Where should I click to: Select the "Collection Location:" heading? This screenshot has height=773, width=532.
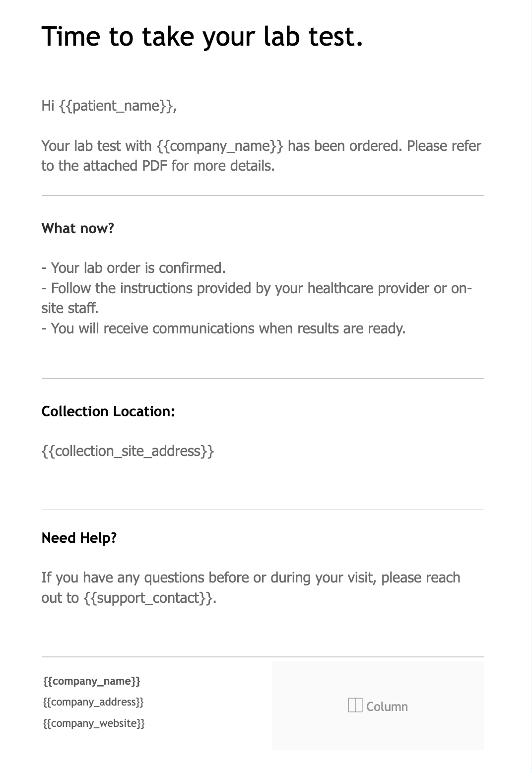tap(108, 411)
